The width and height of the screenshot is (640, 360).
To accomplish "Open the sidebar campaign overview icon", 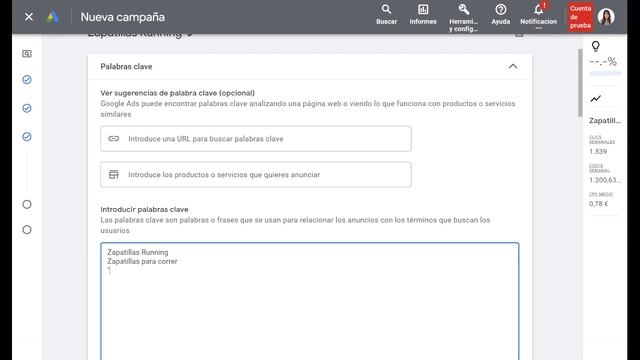I will point(27,54).
